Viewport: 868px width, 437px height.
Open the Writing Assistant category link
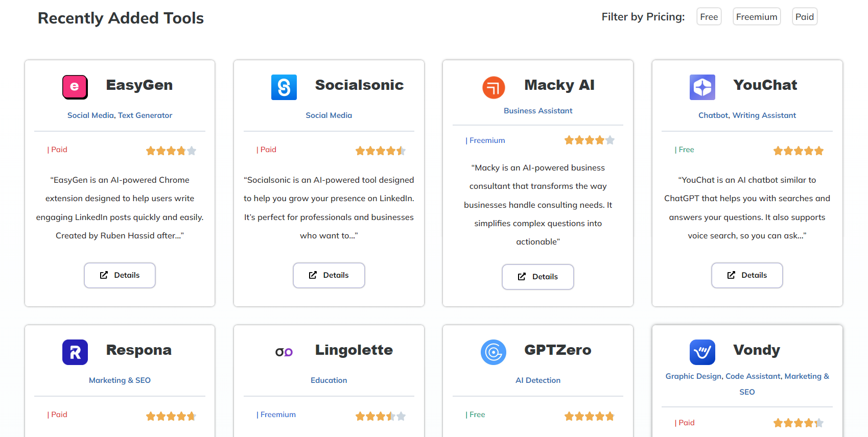764,115
